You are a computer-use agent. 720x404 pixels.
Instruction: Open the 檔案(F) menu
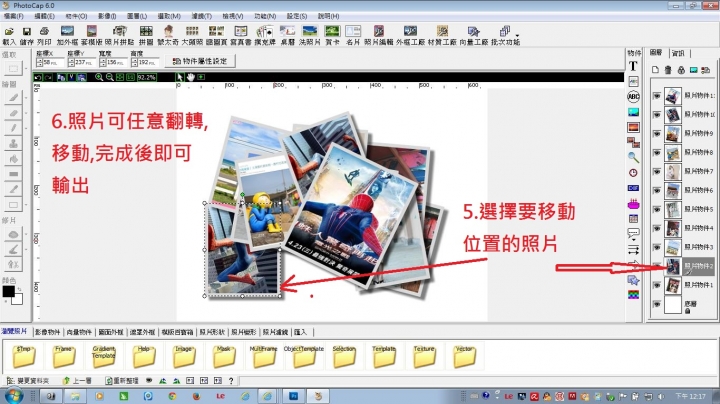click(x=13, y=16)
